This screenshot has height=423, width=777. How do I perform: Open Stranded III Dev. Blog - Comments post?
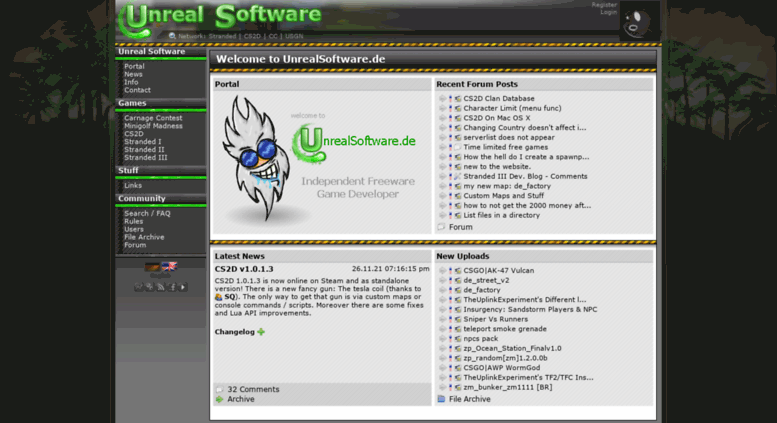click(x=525, y=176)
